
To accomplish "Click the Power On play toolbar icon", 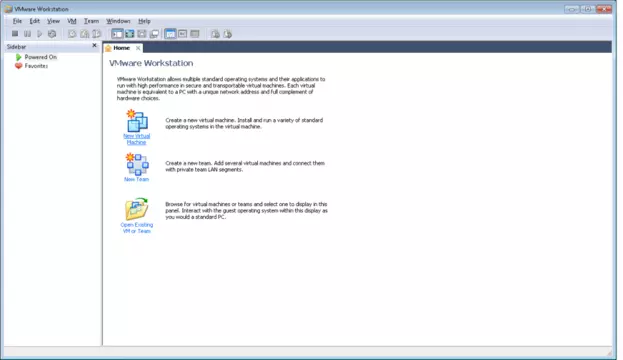I will tap(39, 34).
